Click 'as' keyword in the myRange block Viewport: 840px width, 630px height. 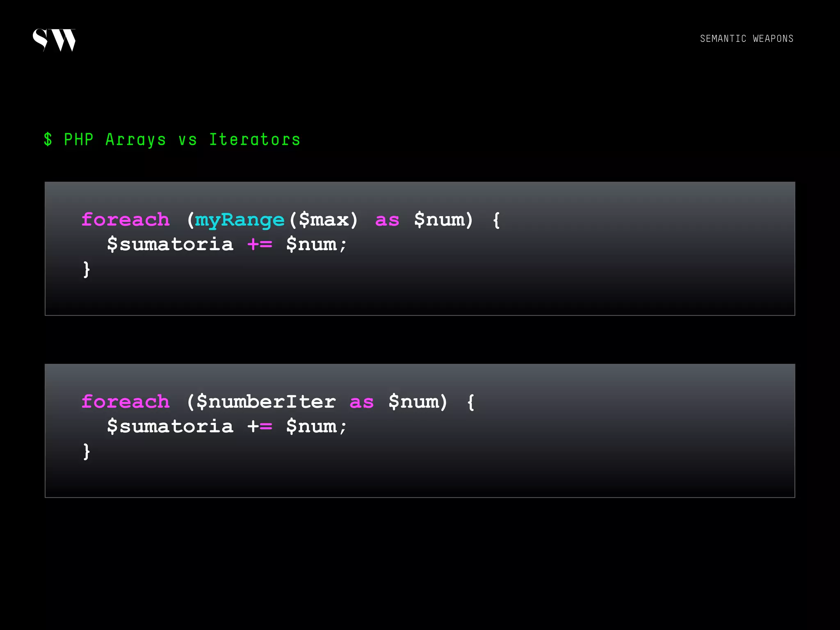(x=387, y=221)
